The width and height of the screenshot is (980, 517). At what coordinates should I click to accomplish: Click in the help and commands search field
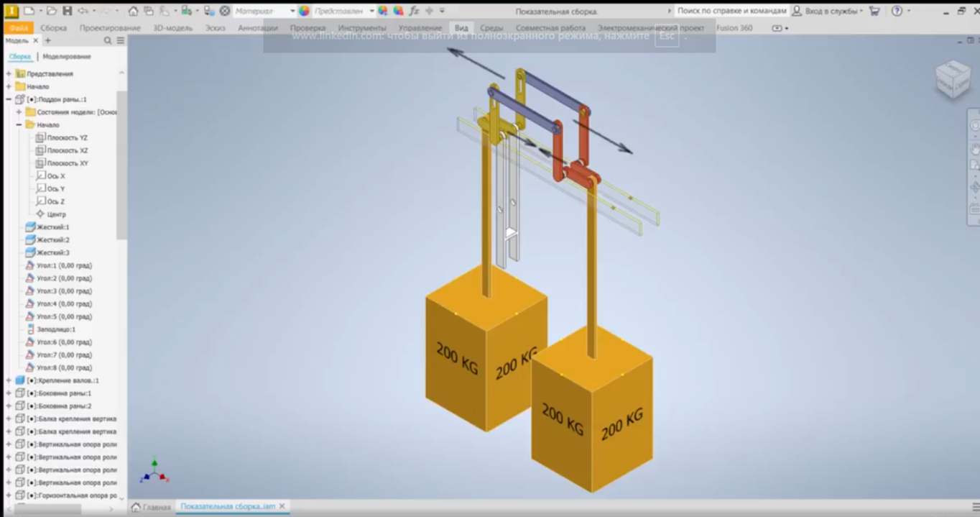731,11
